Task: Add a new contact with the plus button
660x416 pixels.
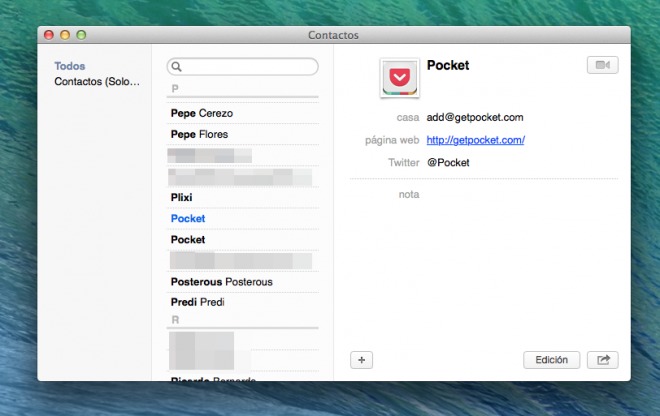Action: (x=361, y=360)
